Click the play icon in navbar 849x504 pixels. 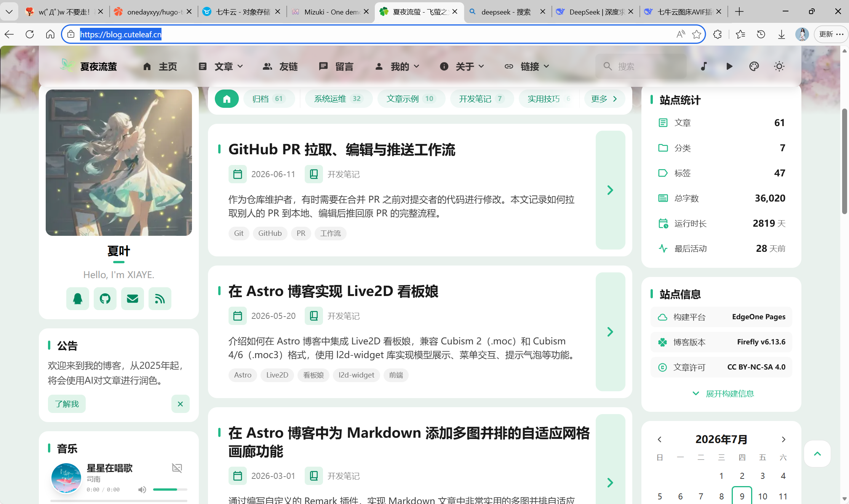(x=729, y=66)
